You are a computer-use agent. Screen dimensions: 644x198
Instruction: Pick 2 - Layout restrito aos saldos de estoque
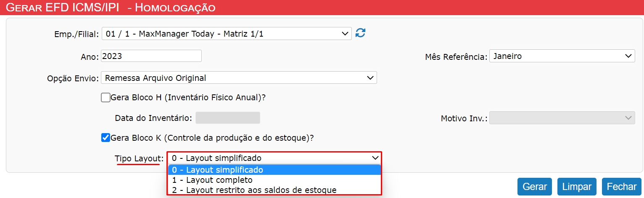pos(274,190)
